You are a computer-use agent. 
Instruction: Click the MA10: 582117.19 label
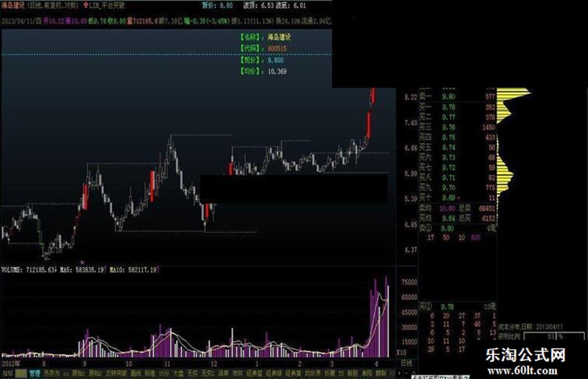[134, 270]
